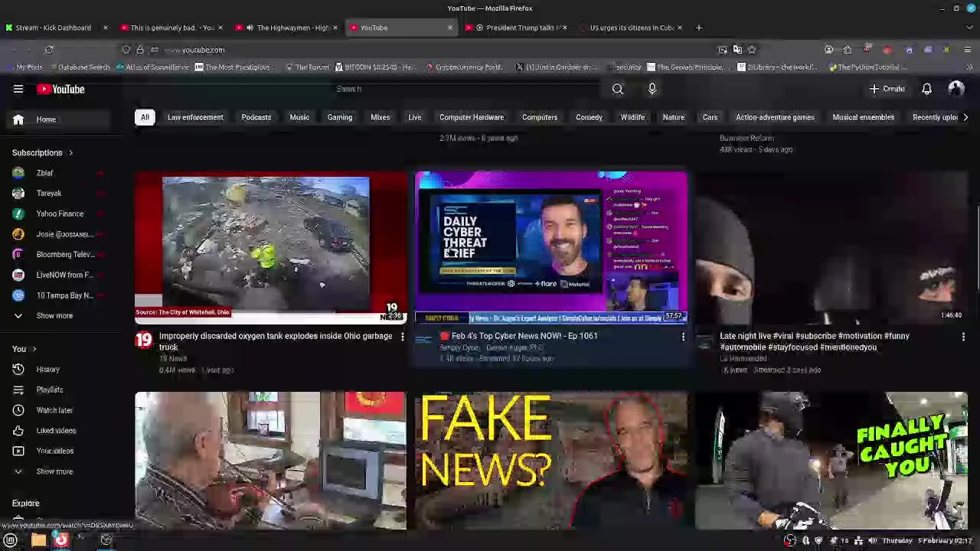
Task: Click the taskbar clock date
Action: click(x=926, y=540)
